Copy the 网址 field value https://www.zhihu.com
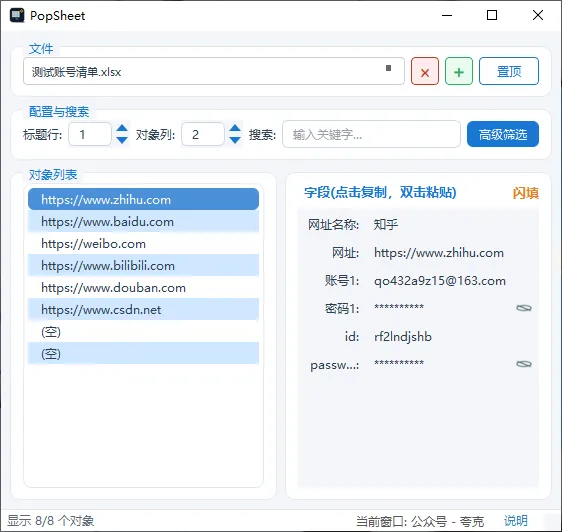 pos(439,253)
